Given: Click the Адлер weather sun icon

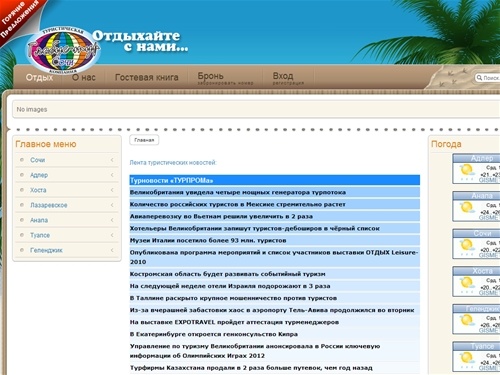Looking at the screenshot, I should pyautogui.click(x=467, y=170).
